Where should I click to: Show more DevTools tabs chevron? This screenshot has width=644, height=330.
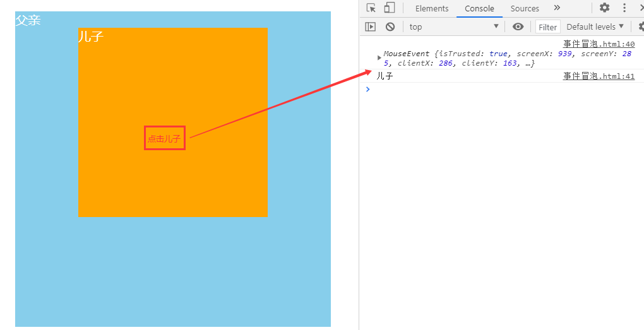click(557, 8)
